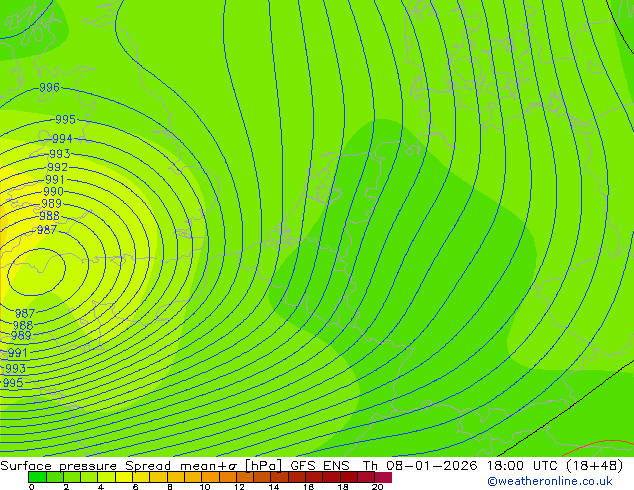Pick the legend swatch starting at 16
Viewport: 634px width, 490px height.
point(314,477)
